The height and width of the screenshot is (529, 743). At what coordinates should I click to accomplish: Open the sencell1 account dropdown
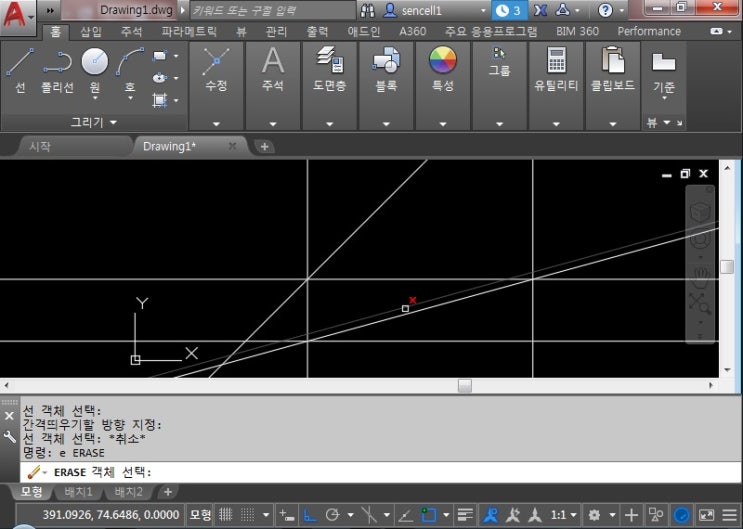tap(483, 10)
